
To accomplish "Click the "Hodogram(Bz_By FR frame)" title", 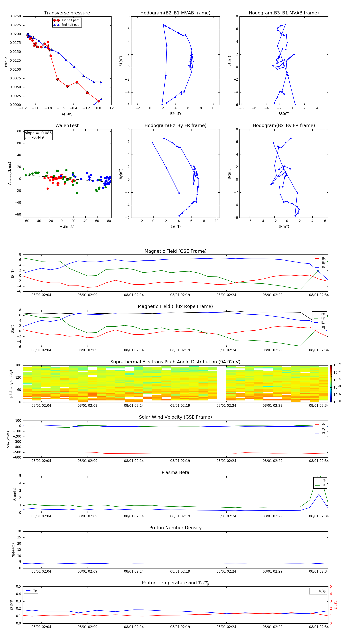I will tap(175, 125).
